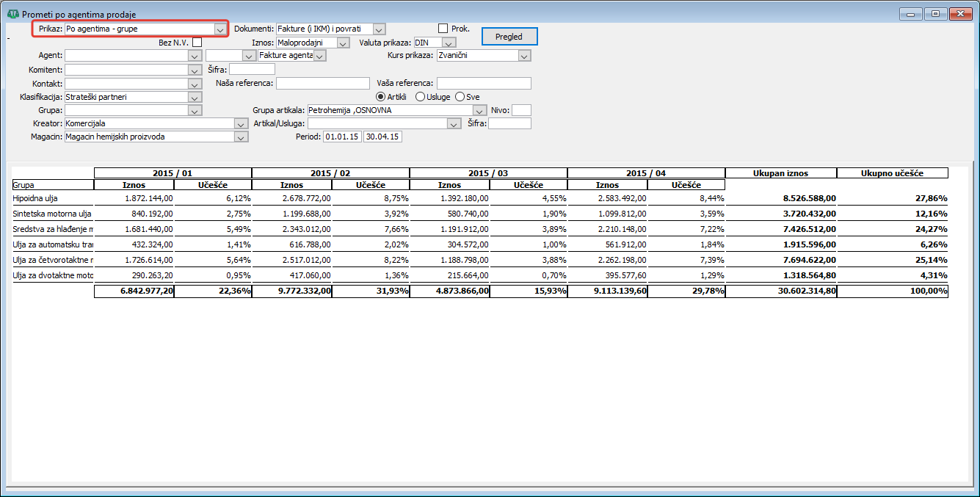Open the Iznos Maloprodajni dropdown
The image size is (980, 497).
coord(343,43)
